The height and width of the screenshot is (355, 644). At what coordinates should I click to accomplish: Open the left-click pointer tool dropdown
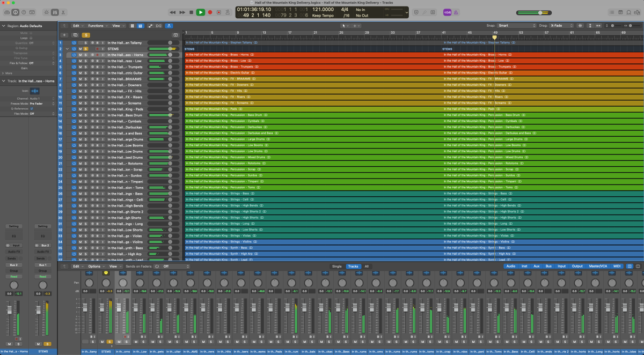tap(345, 26)
